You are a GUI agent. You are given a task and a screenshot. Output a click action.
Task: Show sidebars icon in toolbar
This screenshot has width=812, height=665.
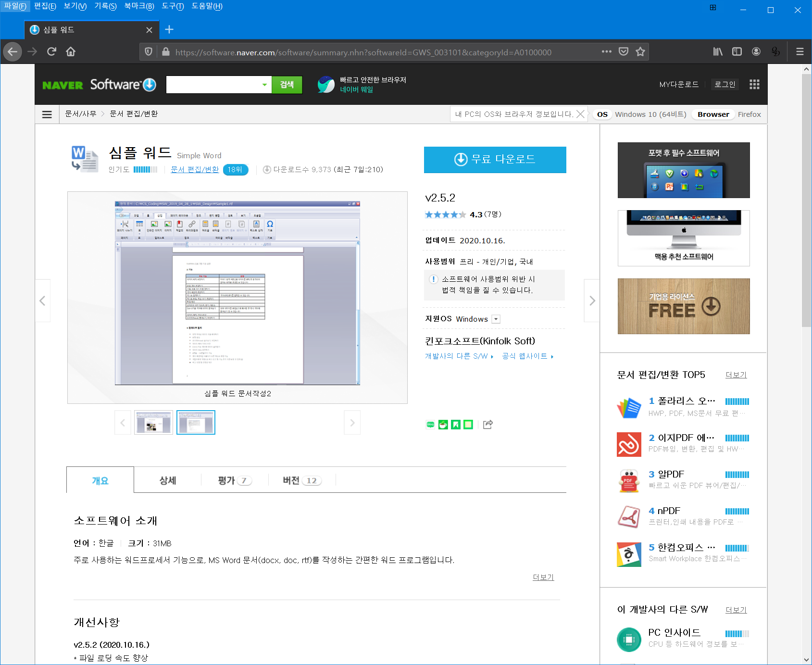click(x=737, y=51)
